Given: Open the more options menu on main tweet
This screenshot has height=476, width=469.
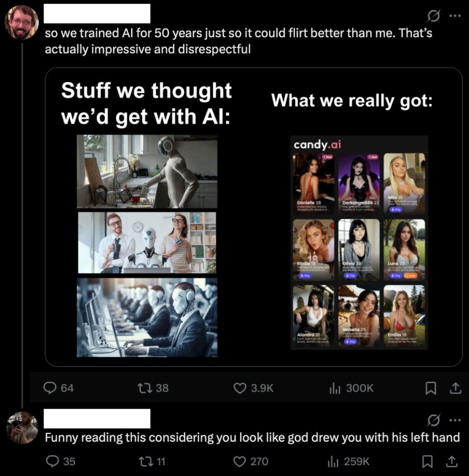Looking at the screenshot, I should [455, 17].
